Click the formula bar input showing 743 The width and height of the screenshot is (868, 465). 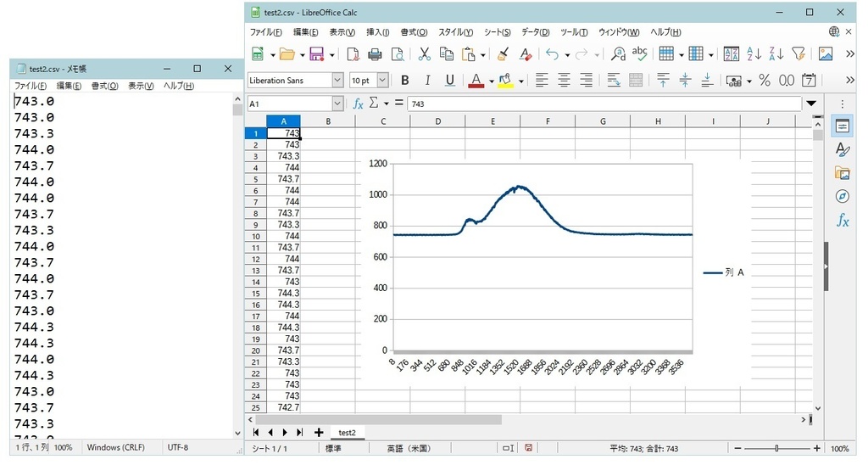click(604, 104)
